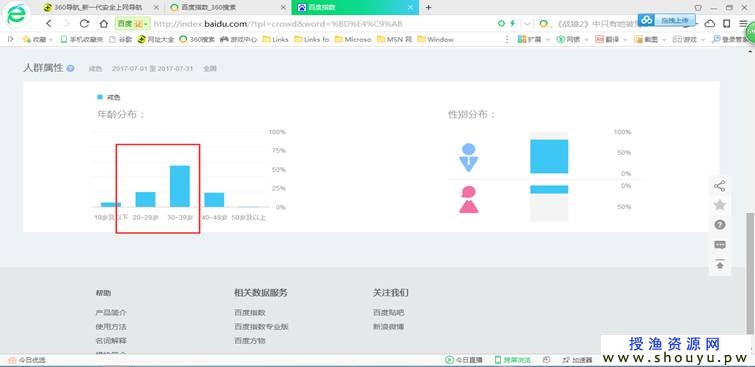Go back with the browser back arrow
This screenshot has width=755, height=367.
click(x=49, y=24)
